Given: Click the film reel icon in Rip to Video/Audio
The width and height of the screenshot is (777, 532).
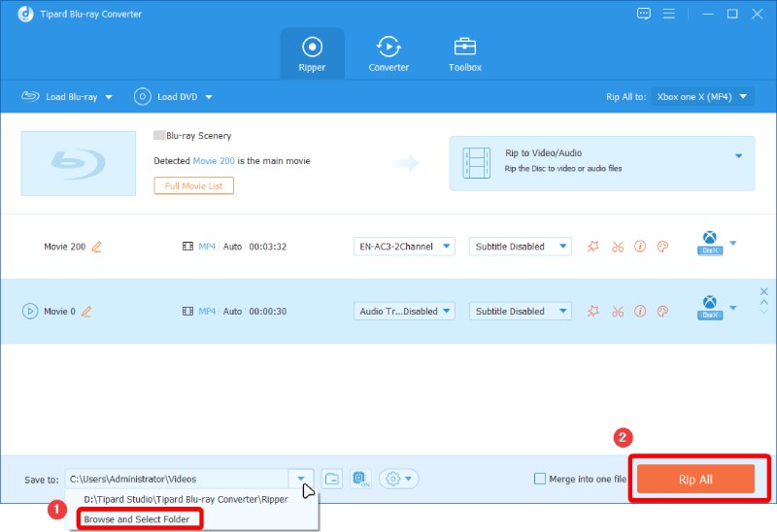Looking at the screenshot, I should [x=476, y=163].
